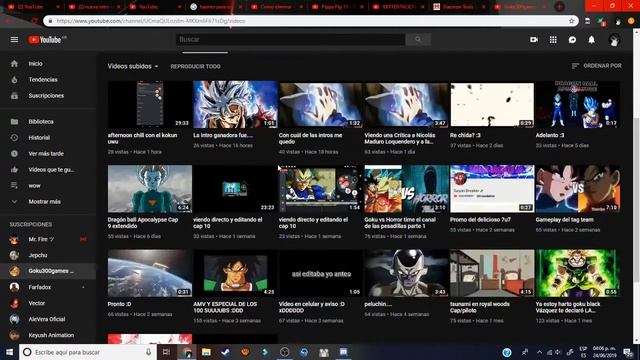Open the notifications bell
This screenshot has width=640, height=360.
[x=591, y=40]
